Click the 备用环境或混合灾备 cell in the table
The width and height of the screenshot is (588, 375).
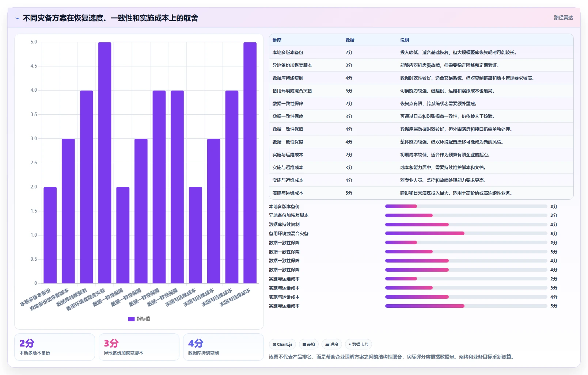pos(292,91)
